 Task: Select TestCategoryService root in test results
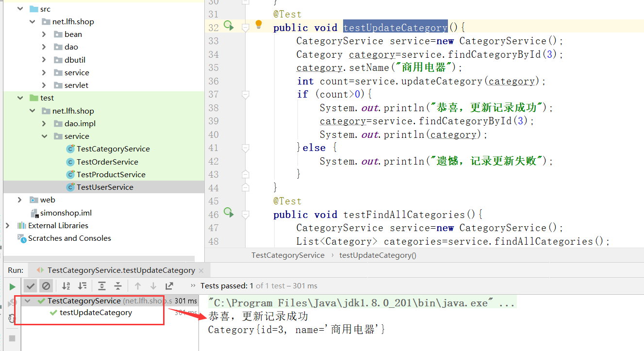click(x=84, y=301)
